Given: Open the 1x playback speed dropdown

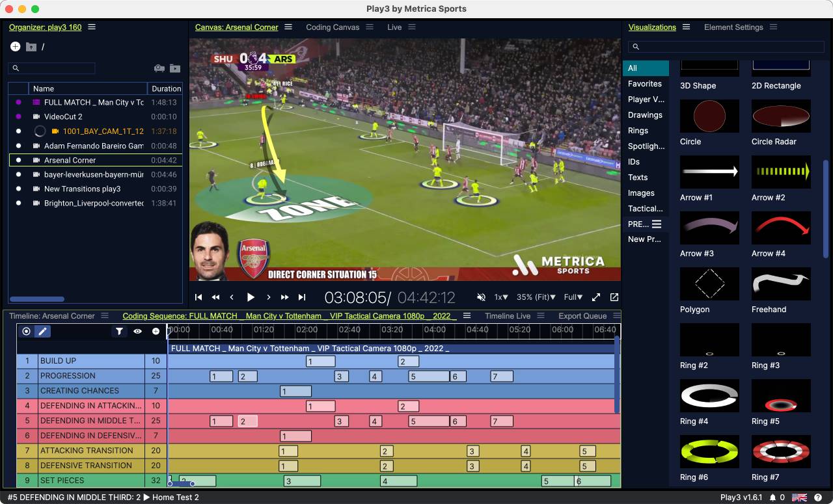Looking at the screenshot, I should (x=501, y=297).
